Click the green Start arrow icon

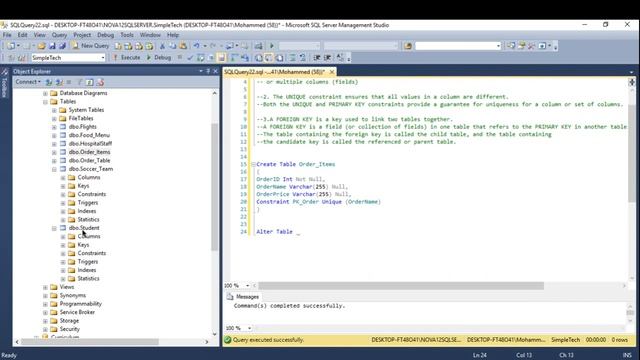272,46
